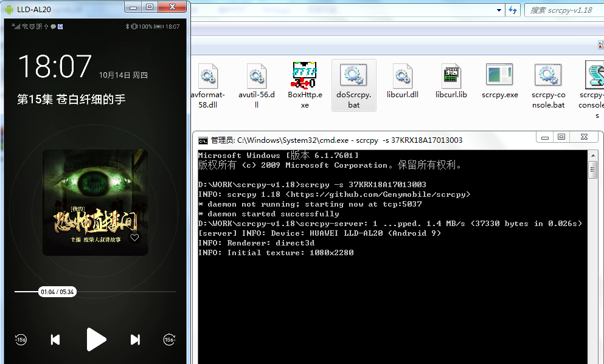Click the album cover artwork
This screenshot has height=364, width=604.
95,202
